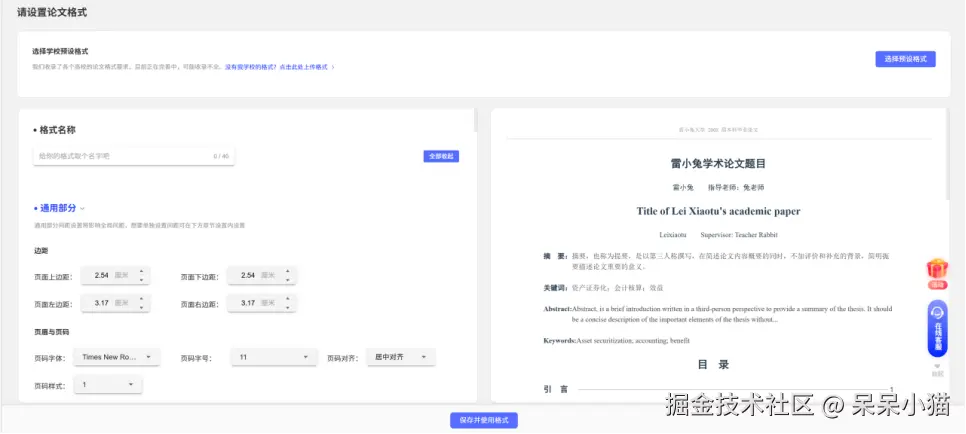Click chevron after 点击此处上传格式 link
This screenshot has height=434, width=966.
[x=333, y=67]
